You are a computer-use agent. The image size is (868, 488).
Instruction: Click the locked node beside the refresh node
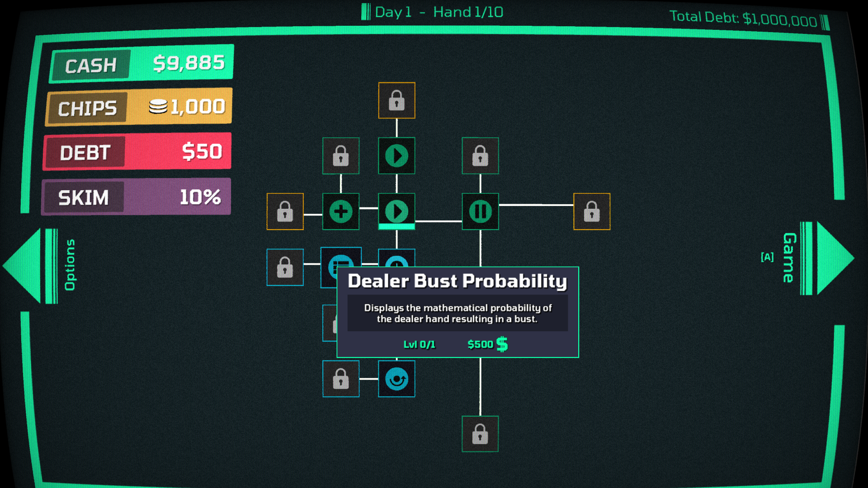coord(340,379)
